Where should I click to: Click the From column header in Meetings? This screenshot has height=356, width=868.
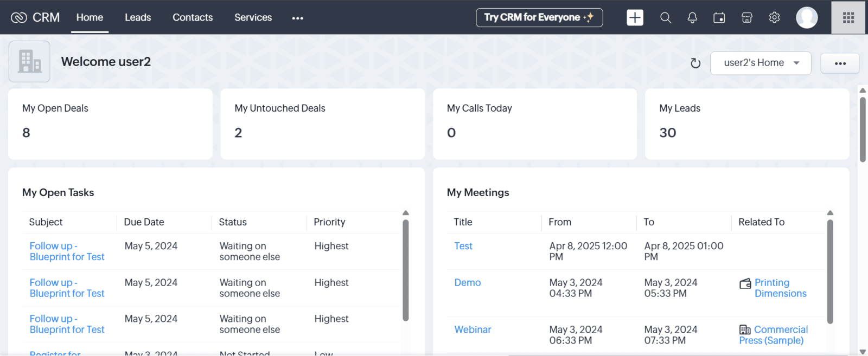coord(560,222)
